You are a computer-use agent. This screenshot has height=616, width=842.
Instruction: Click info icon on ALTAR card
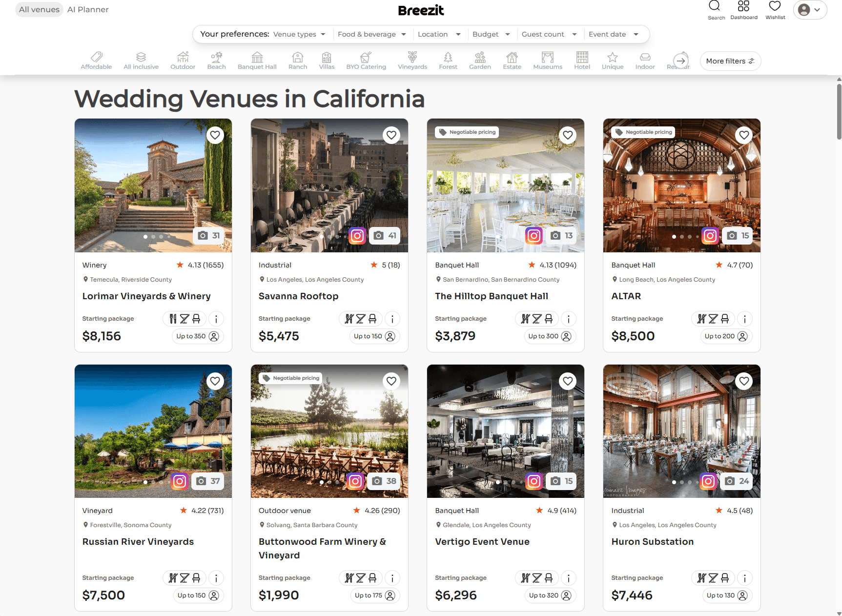[744, 319]
